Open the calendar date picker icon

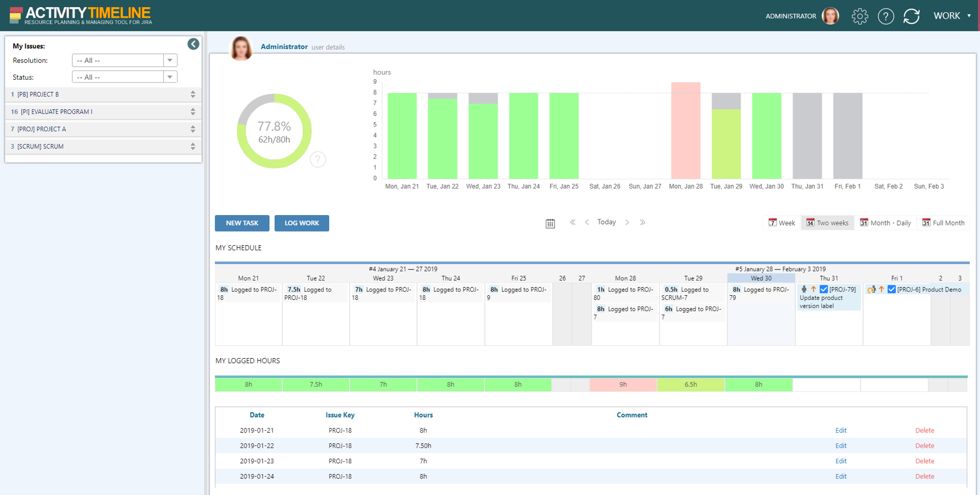(x=550, y=223)
